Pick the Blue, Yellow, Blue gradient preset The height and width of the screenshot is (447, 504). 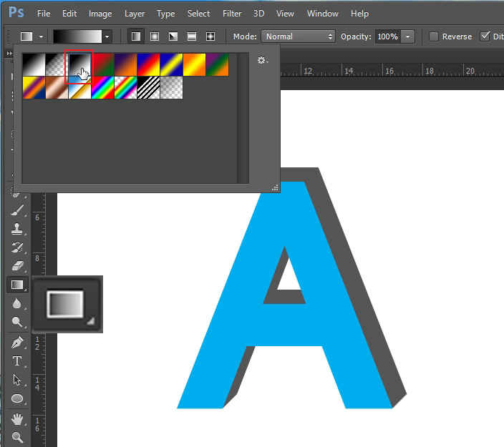(171, 65)
